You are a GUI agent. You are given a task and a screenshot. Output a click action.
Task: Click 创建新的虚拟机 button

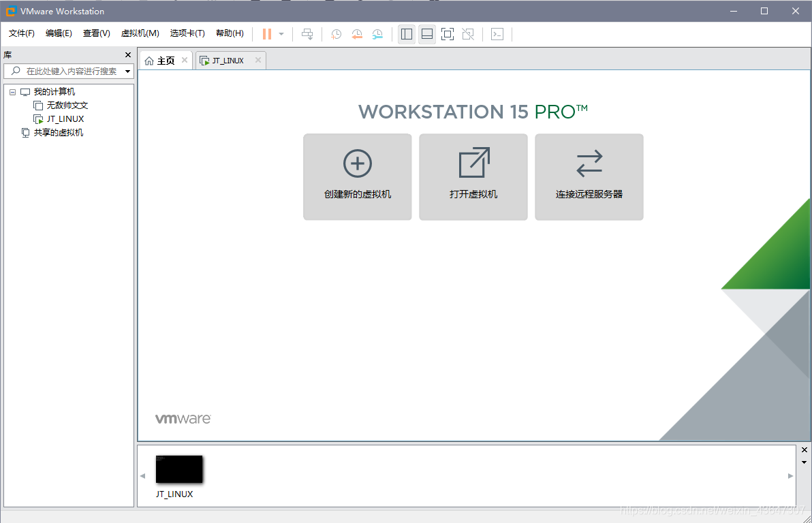click(x=358, y=177)
